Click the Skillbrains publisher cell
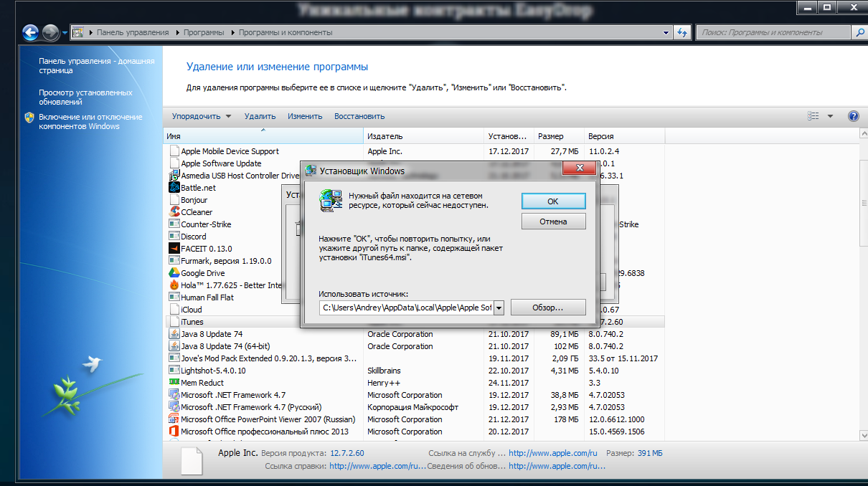Viewport: 868px width, 486px height. click(x=384, y=371)
